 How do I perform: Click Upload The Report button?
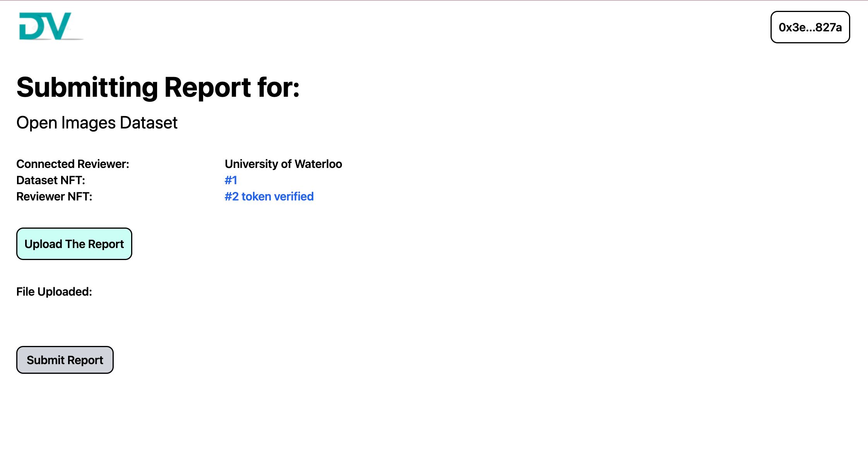pos(74,244)
